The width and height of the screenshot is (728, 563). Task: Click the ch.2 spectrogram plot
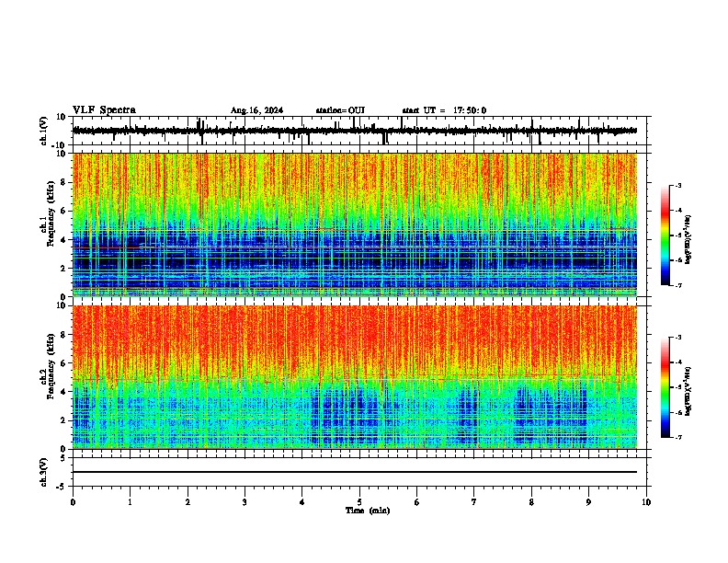[355, 377]
